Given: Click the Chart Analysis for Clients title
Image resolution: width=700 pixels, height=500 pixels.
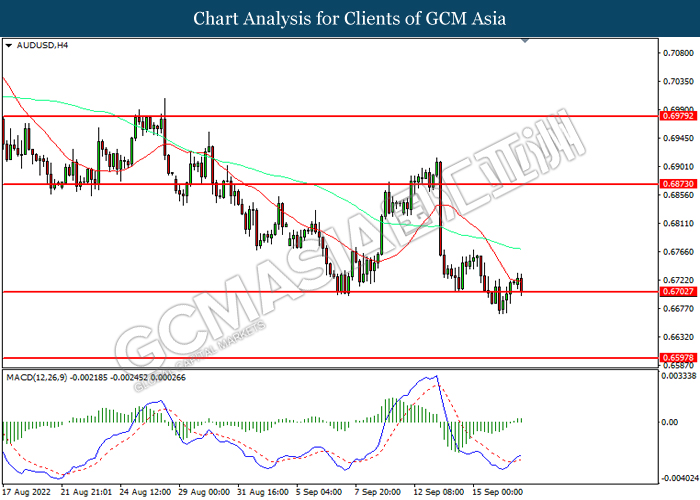Looking at the screenshot, I should pyautogui.click(x=350, y=19).
